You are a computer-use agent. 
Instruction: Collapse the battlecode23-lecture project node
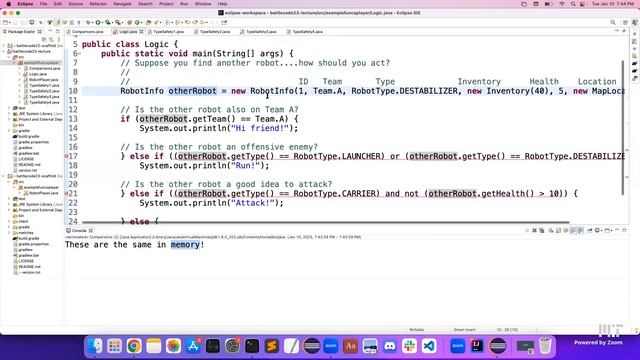click(4, 51)
